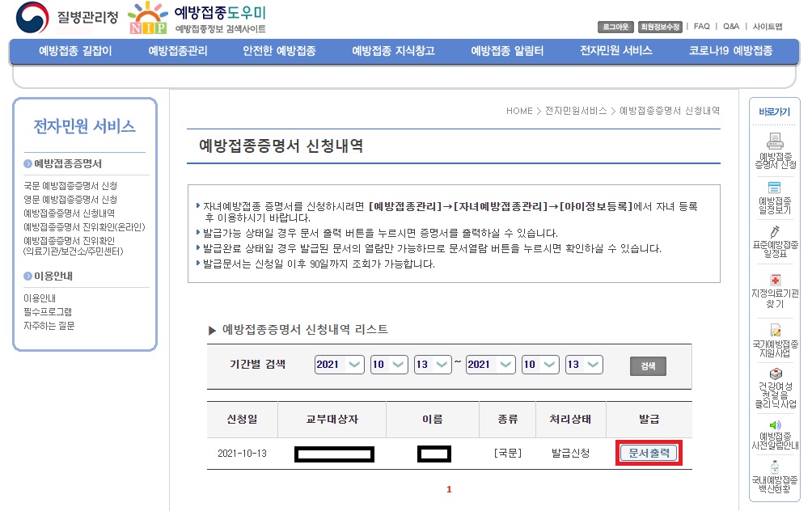Click the 교부대상자 column header
812x511 pixels.
332,420
